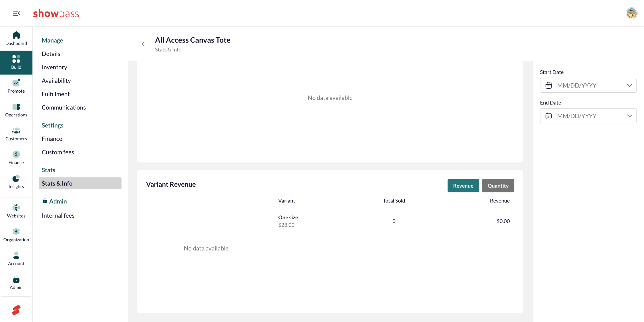Expand the Start Date dropdown arrow

pos(629,85)
